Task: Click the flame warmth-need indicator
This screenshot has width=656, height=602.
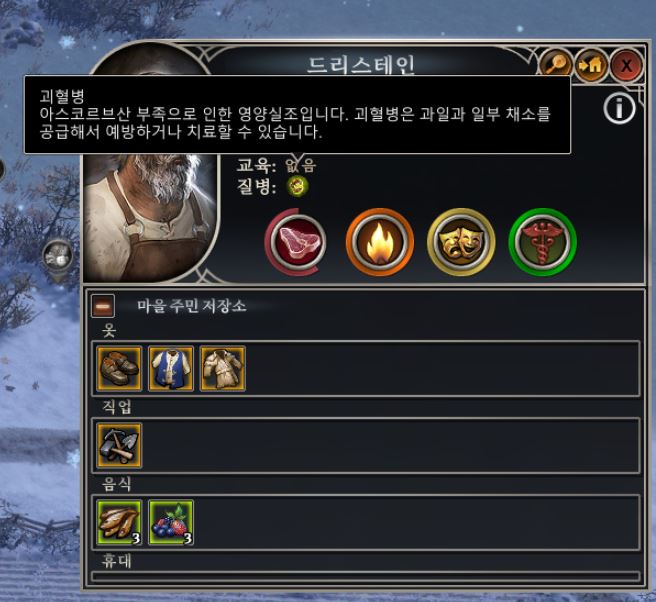Action: [379, 242]
